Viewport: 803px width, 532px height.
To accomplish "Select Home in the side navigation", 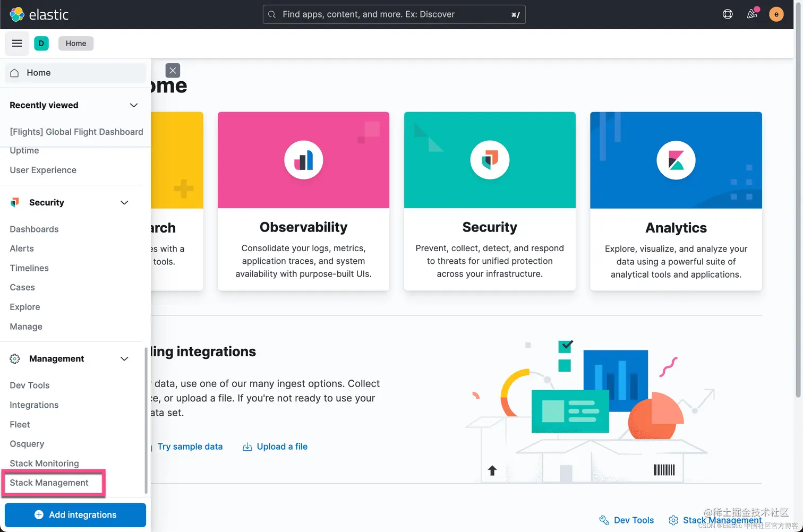I will 75,73.
